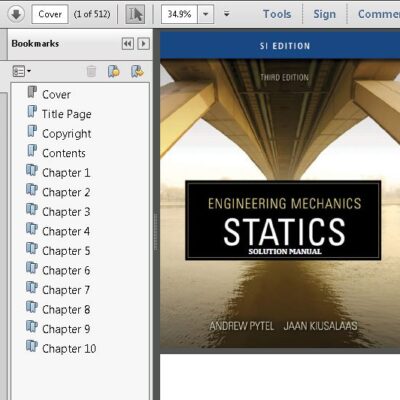Click the new bookmark icon
The width and height of the screenshot is (400, 400).
[x=114, y=71]
